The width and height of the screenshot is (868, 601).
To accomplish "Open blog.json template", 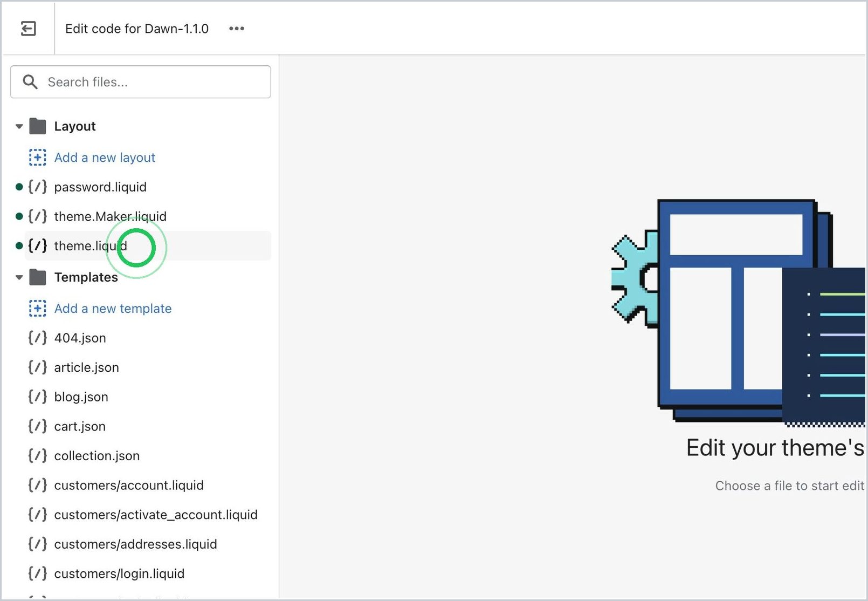I will [81, 397].
